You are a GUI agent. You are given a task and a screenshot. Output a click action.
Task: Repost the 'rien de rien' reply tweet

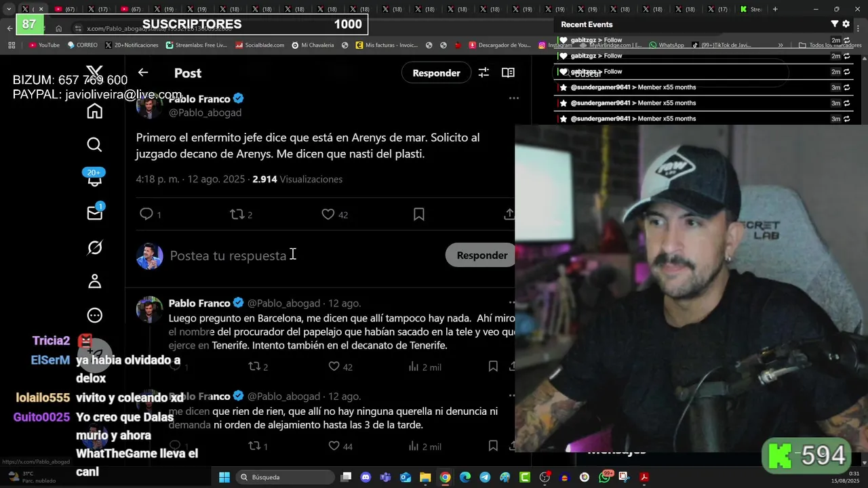pos(258,446)
